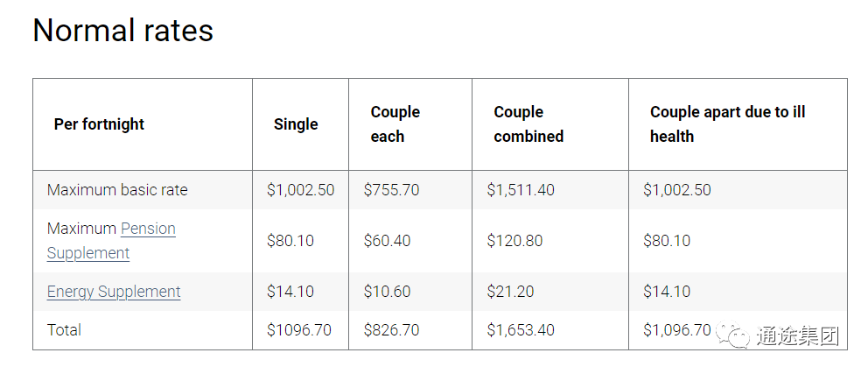Open the Energy Supplement link
This screenshot has height=374, width=868.
click(114, 292)
